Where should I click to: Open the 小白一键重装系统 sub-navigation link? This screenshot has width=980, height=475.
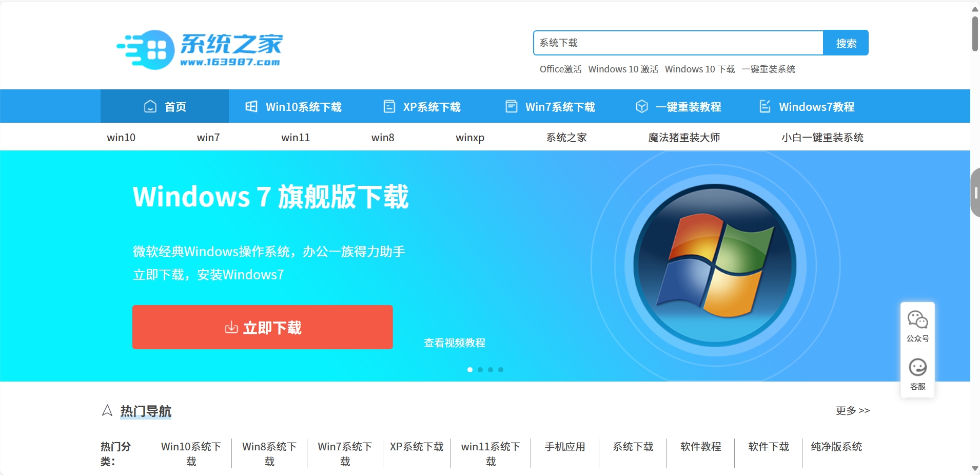(822, 137)
